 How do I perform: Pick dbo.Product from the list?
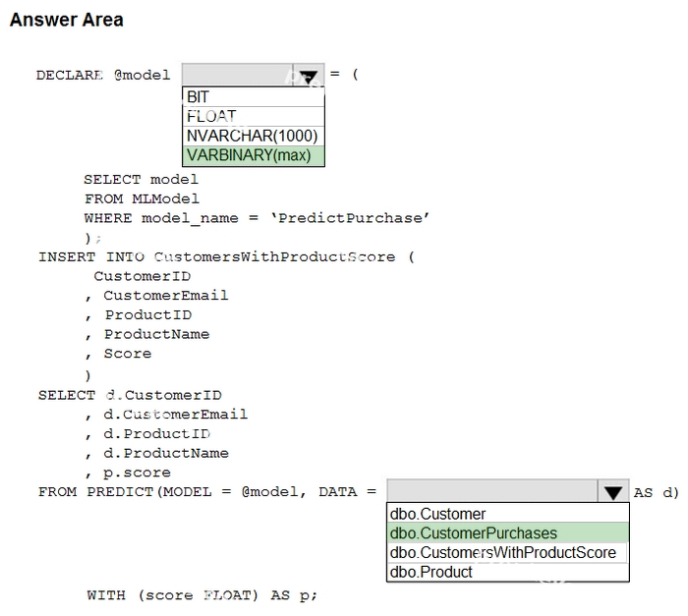coord(508,572)
